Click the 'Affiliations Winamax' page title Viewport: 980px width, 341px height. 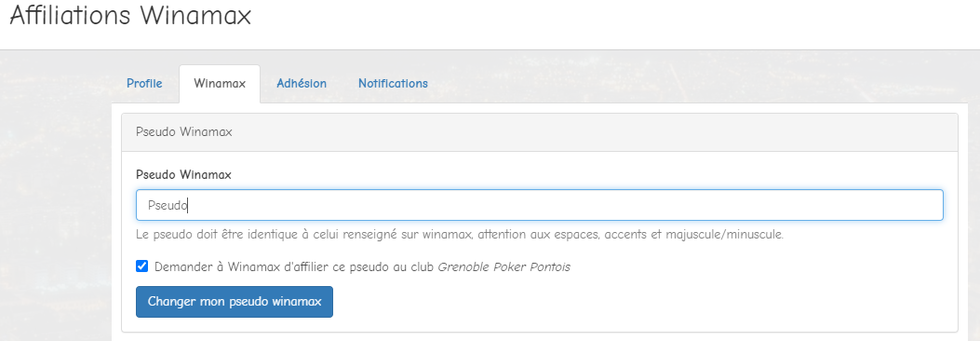point(130,16)
